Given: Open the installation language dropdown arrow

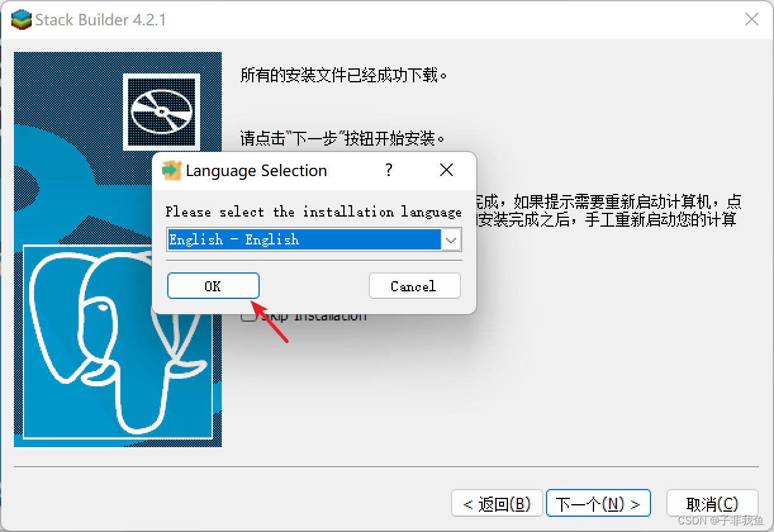Looking at the screenshot, I should pos(451,240).
